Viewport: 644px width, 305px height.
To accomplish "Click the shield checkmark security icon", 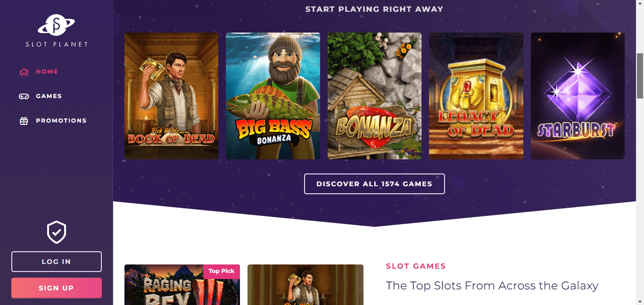I will (x=57, y=232).
